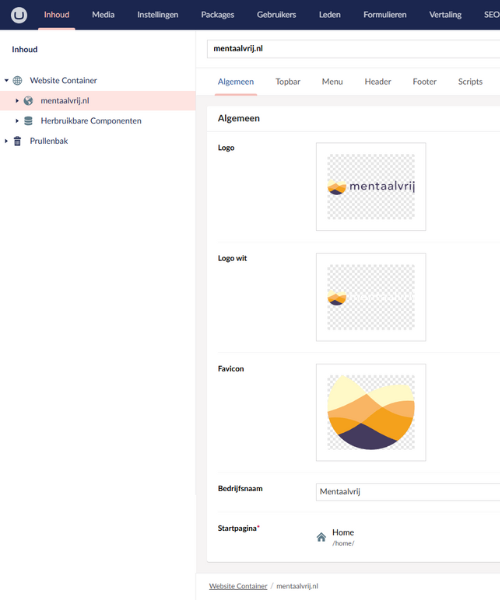Click the Inhoud sidebar heading

(x=24, y=49)
